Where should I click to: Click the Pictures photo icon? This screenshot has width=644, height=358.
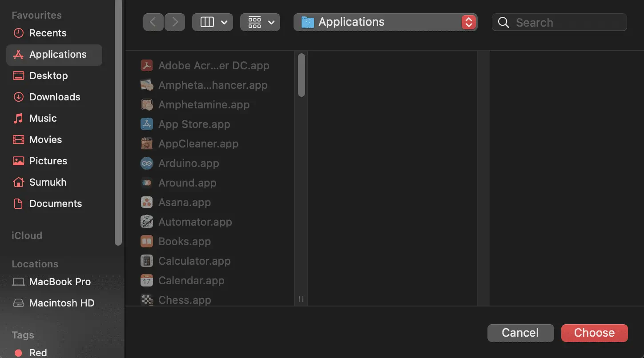(x=18, y=161)
